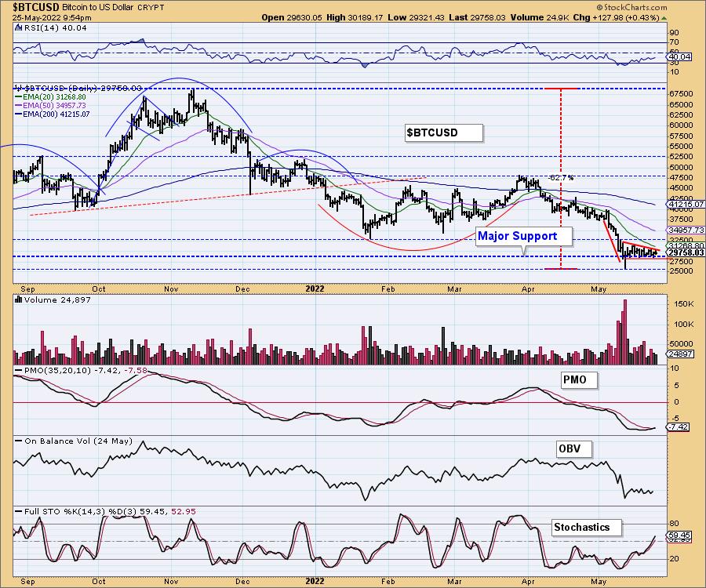706x588 pixels.
Task: Click the Apr label below the stochastics panel
Action: [528, 581]
